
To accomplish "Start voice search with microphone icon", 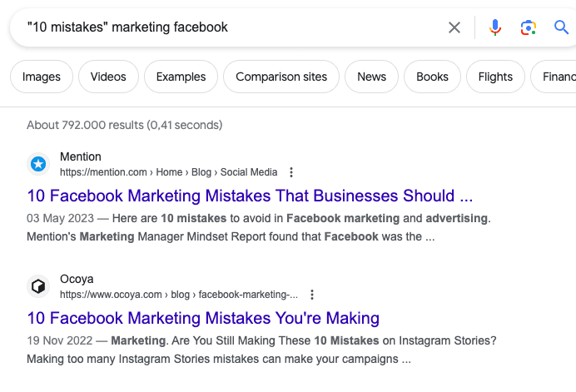I will 495,27.
